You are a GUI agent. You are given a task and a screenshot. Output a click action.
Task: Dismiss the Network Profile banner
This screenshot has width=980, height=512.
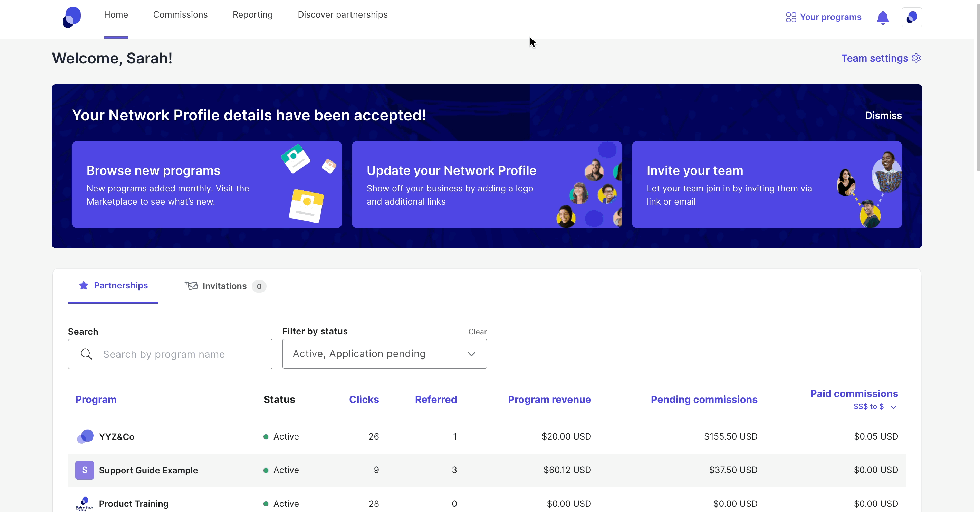(x=883, y=116)
